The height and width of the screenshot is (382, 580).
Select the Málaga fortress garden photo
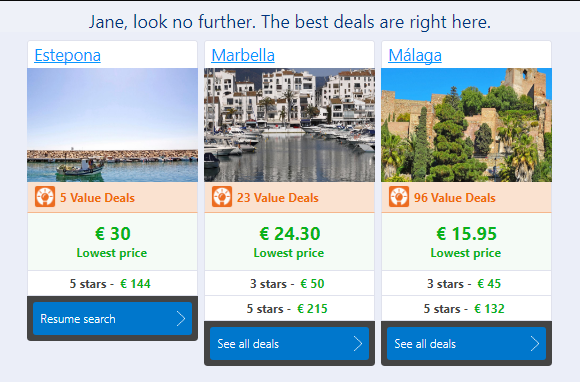466,125
